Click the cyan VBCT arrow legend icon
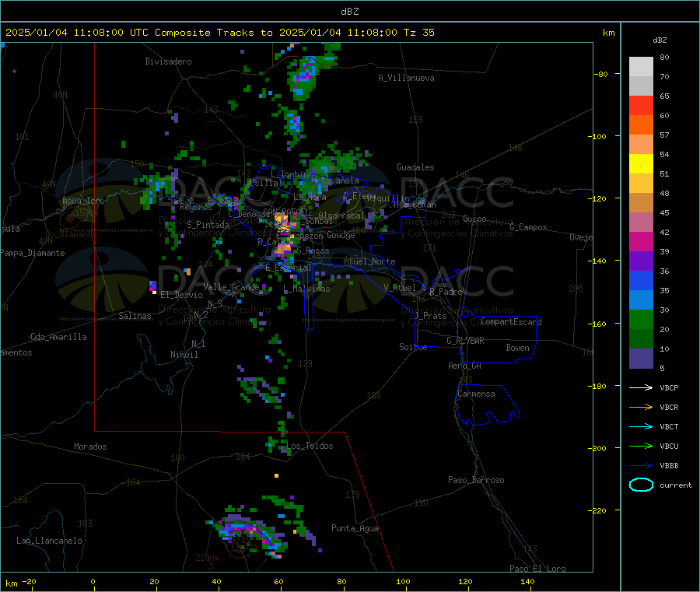This screenshot has width=700, height=592. pyautogui.click(x=641, y=426)
